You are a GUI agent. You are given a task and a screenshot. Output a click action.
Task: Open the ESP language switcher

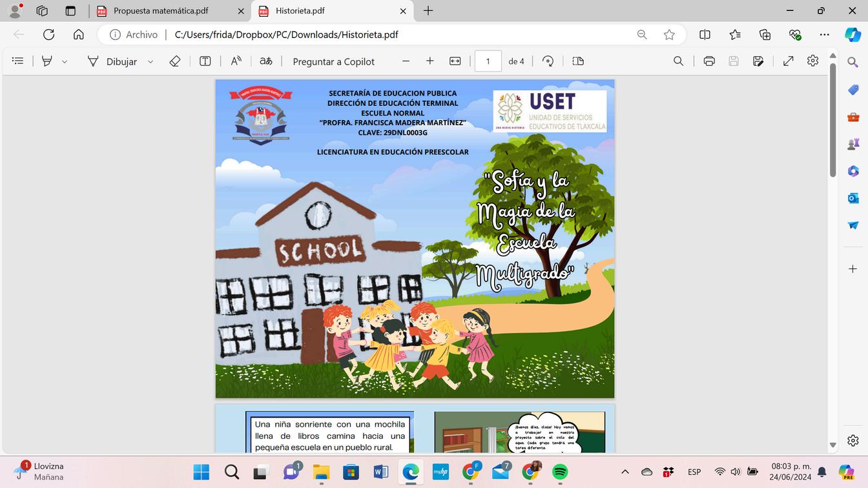pos(694,472)
